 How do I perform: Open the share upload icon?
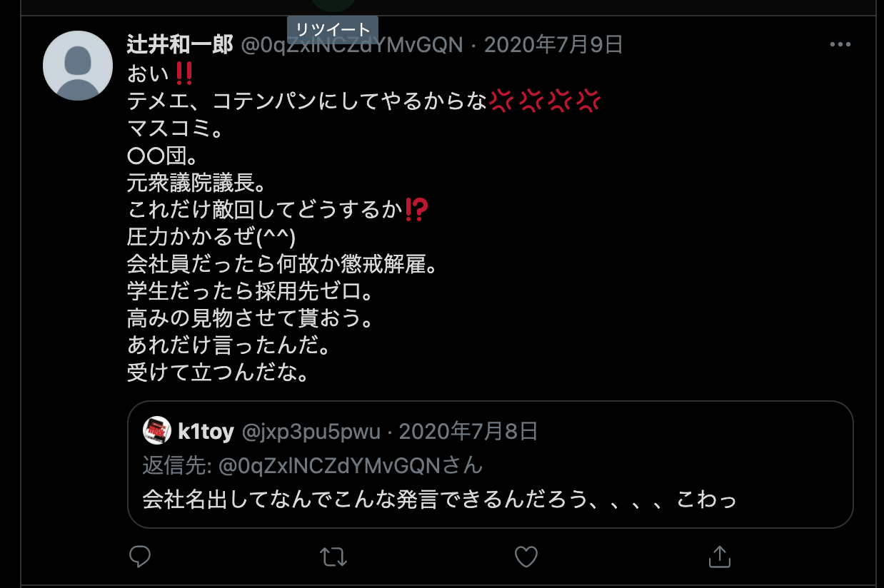(x=719, y=557)
